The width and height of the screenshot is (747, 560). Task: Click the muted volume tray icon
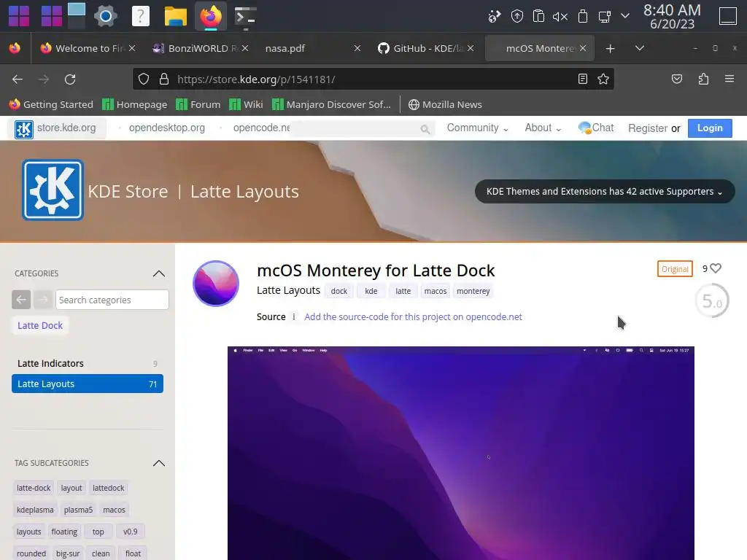pos(560,17)
